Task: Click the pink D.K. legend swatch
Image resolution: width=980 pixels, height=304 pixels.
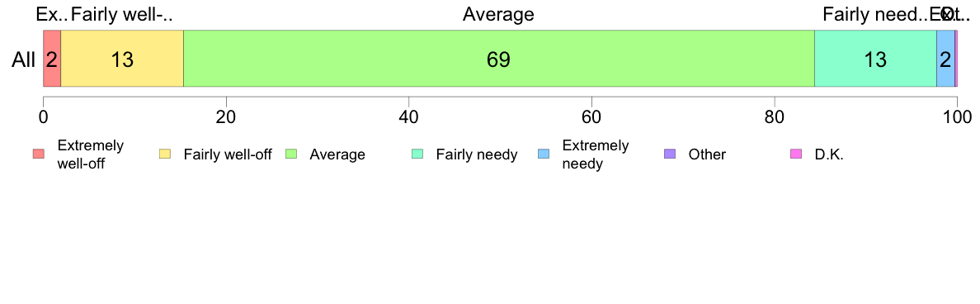Action: tap(796, 154)
